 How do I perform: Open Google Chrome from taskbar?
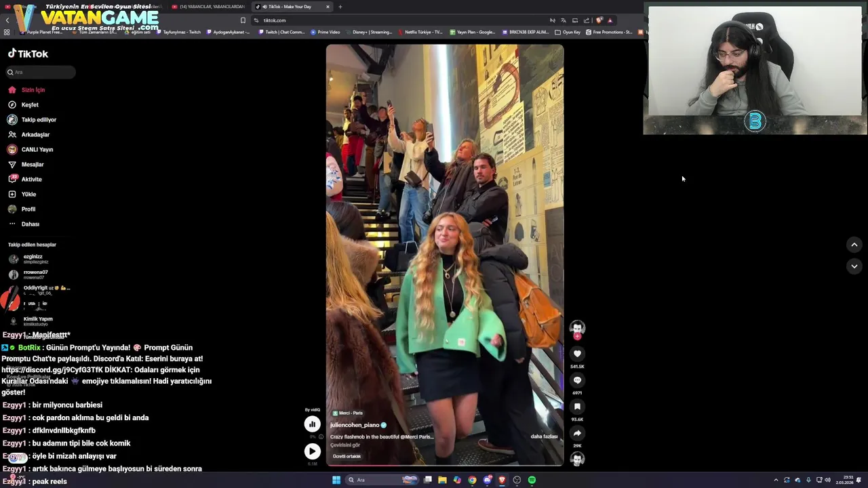472,480
